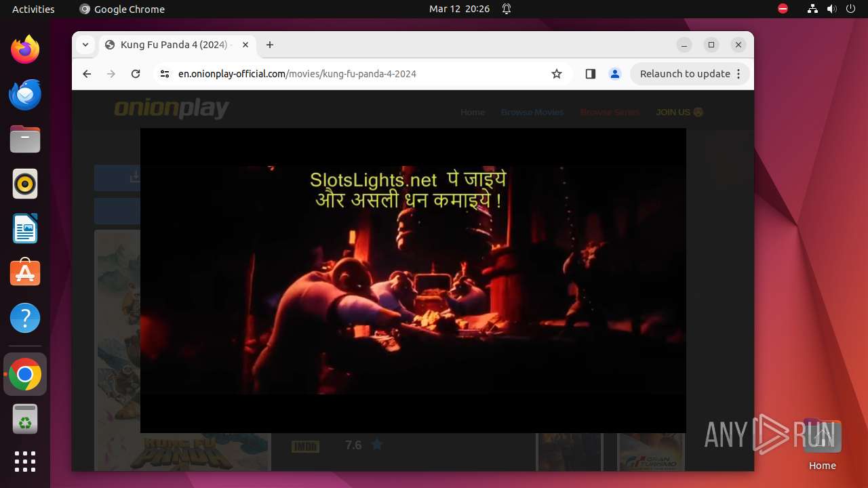Launch LibreOffice Writer from the dock

point(25,228)
